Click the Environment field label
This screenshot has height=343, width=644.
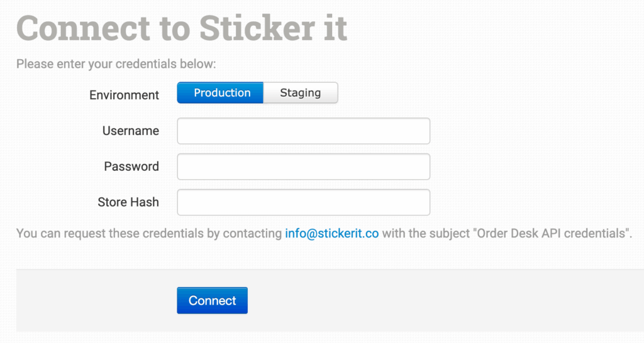pyautogui.click(x=124, y=95)
